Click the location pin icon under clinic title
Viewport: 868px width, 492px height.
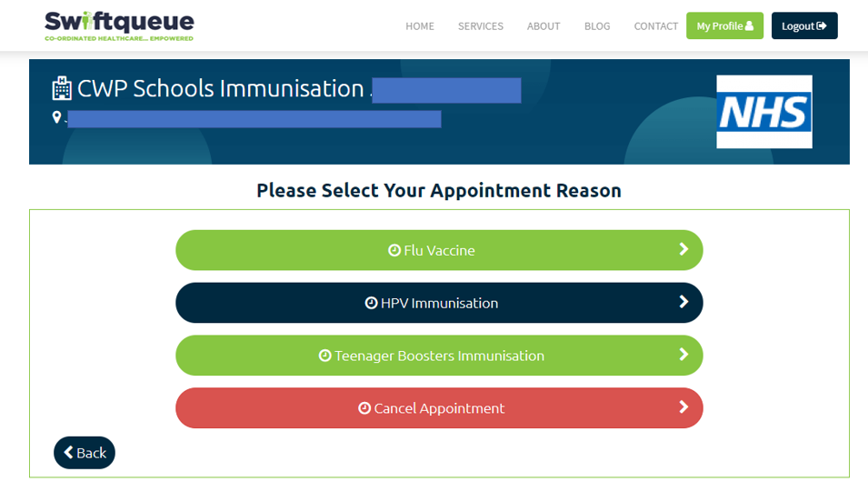[56, 117]
